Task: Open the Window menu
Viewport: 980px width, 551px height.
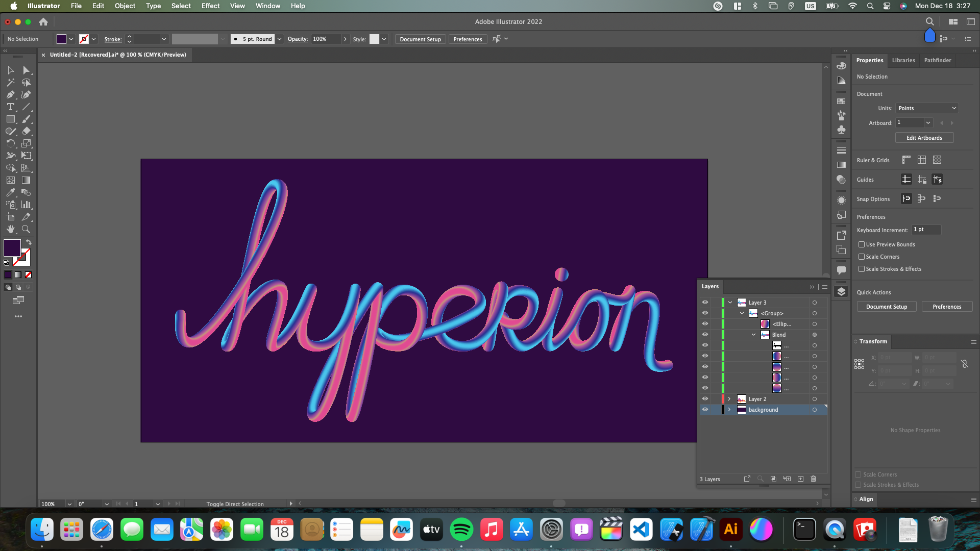Action: (268, 6)
